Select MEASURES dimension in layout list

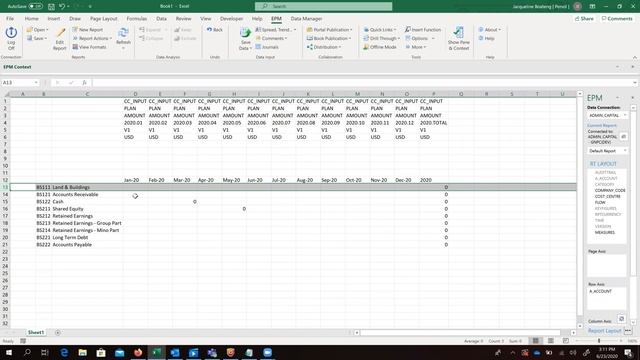click(x=604, y=233)
